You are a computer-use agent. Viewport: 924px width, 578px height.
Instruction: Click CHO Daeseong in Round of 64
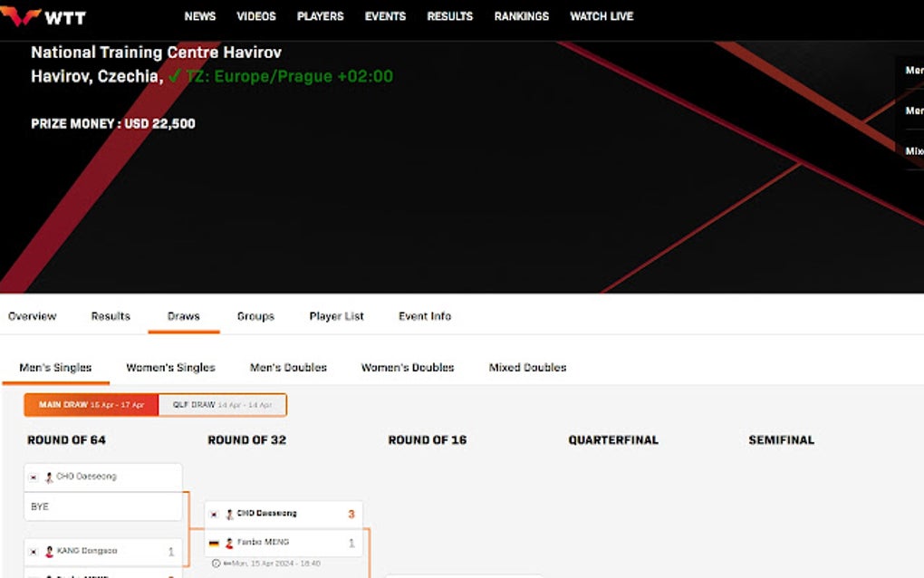(87, 476)
